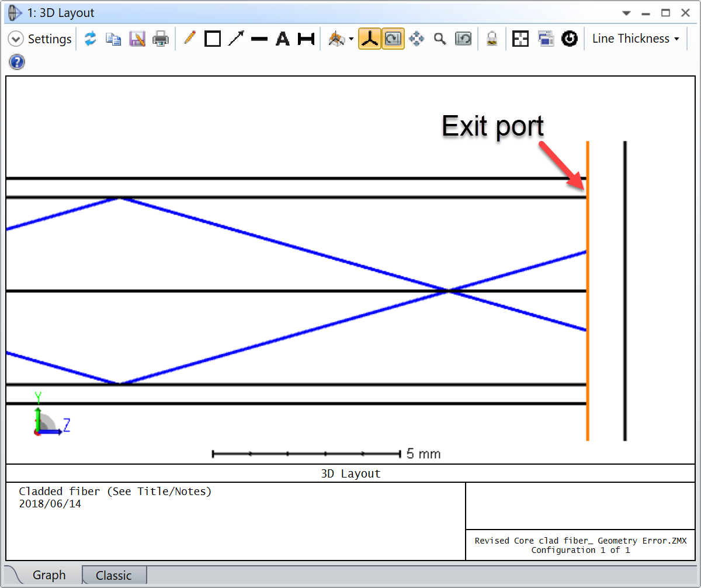Switch to the Graph tab
This screenshot has height=588, width=701.
(48, 576)
